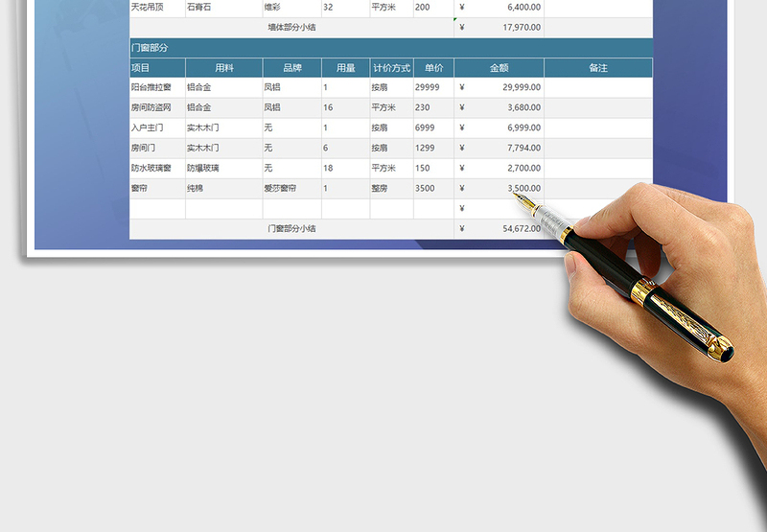Select the 墙体部分小结 subtotal label

291,28
